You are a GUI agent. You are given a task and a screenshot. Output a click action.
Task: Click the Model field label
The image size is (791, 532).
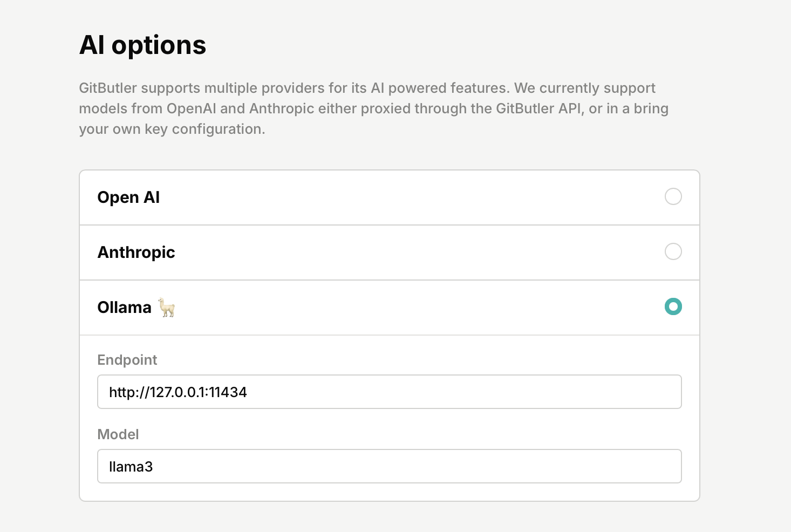(118, 434)
